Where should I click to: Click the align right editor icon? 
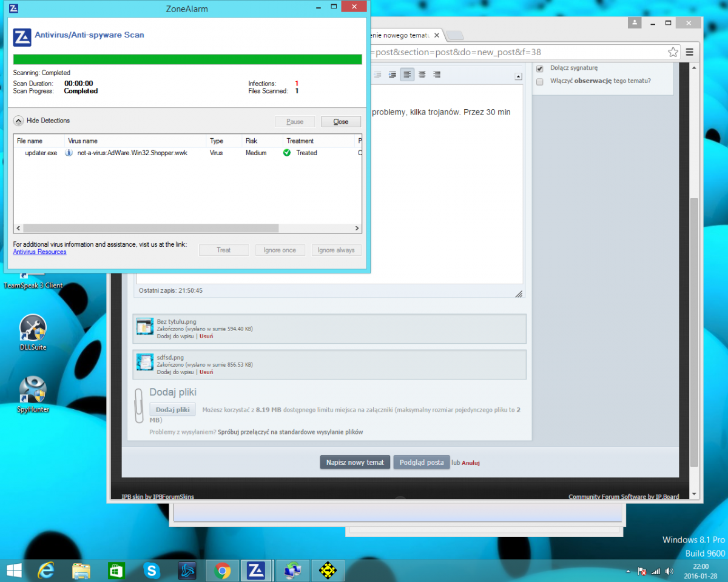point(436,75)
